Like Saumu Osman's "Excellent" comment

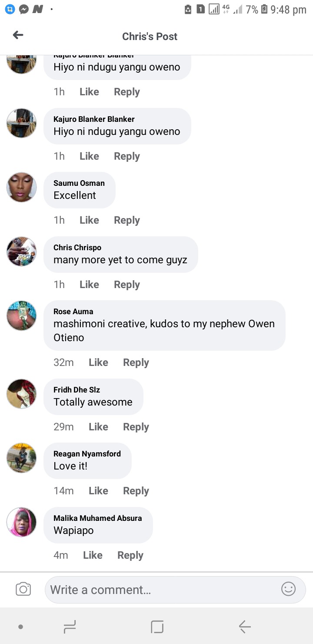pos(89,220)
